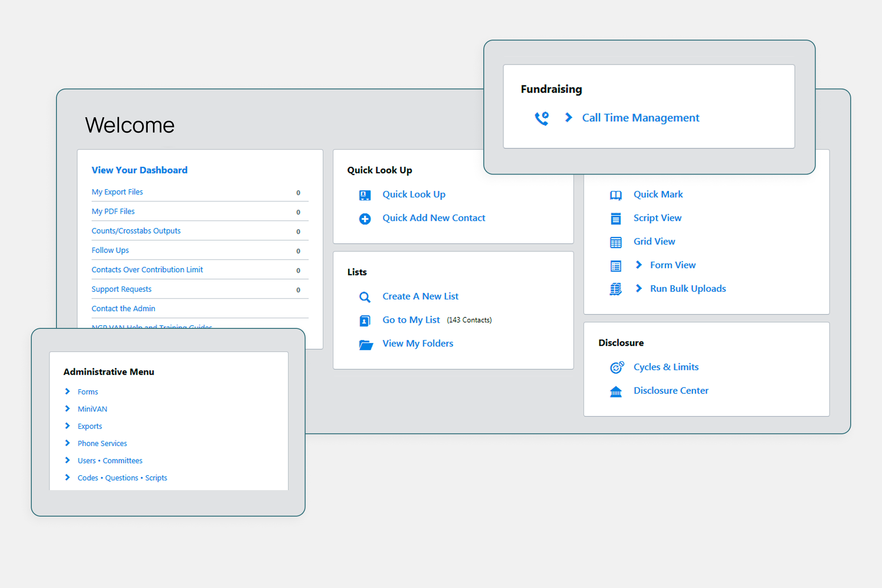
Task: Open the View Your Dashboard link
Action: 139,170
